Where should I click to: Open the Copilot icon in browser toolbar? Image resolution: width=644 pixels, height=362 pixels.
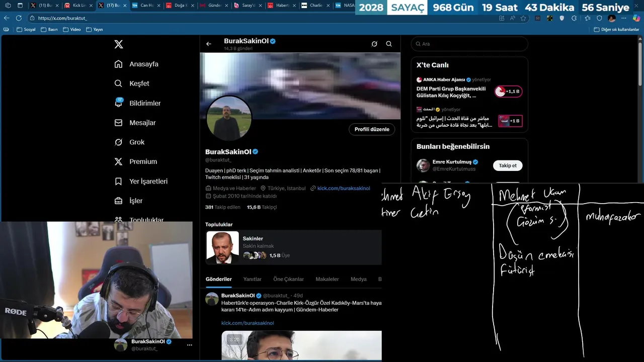[x=636, y=18]
